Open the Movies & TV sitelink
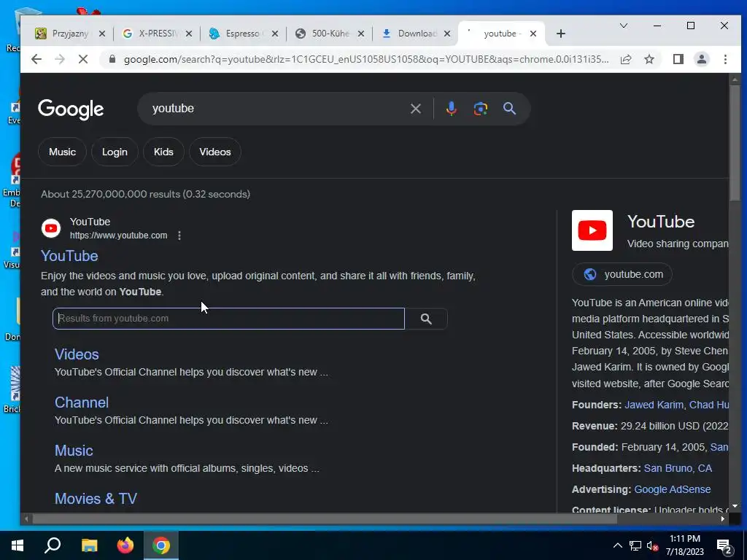 tap(96, 499)
